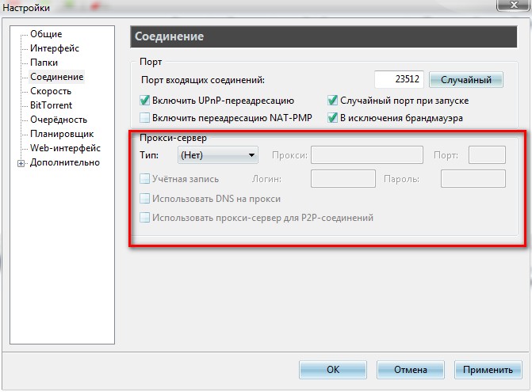Click the proxy Порт input field
The width and height of the screenshot is (532, 392).
(x=487, y=155)
